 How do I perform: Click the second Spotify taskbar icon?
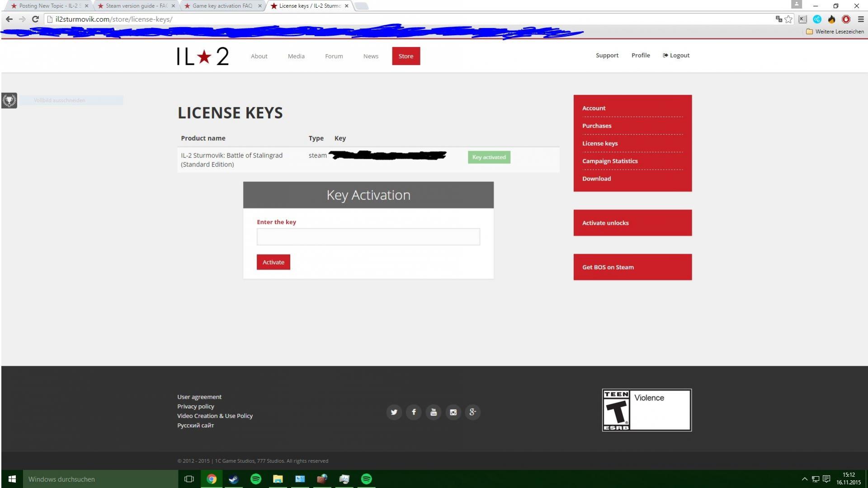coord(366,479)
